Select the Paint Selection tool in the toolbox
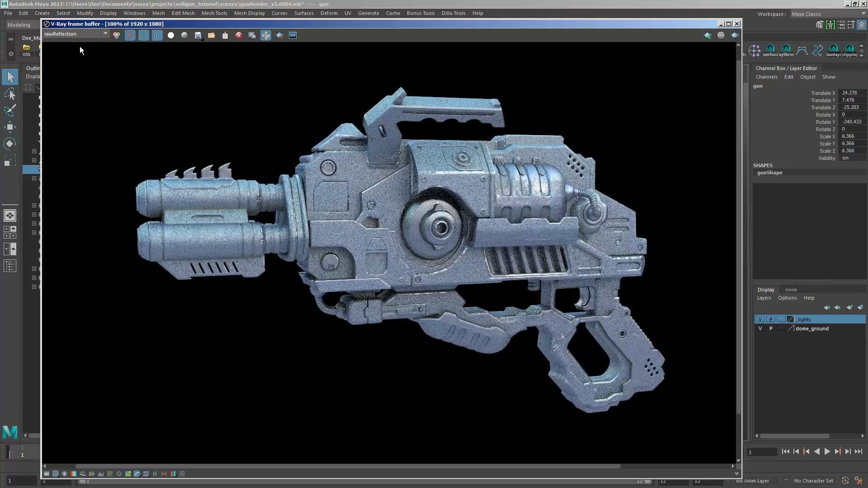868x488 pixels. point(10,110)
